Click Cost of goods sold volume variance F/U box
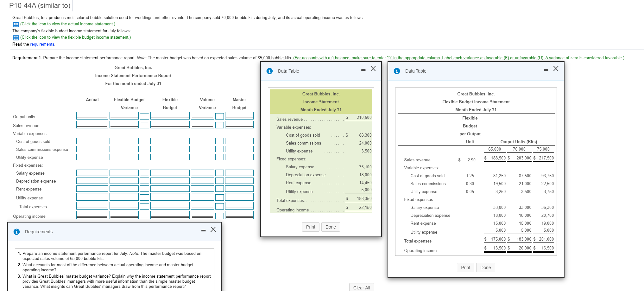Screen dimensions: 644x291 [220, 141]
